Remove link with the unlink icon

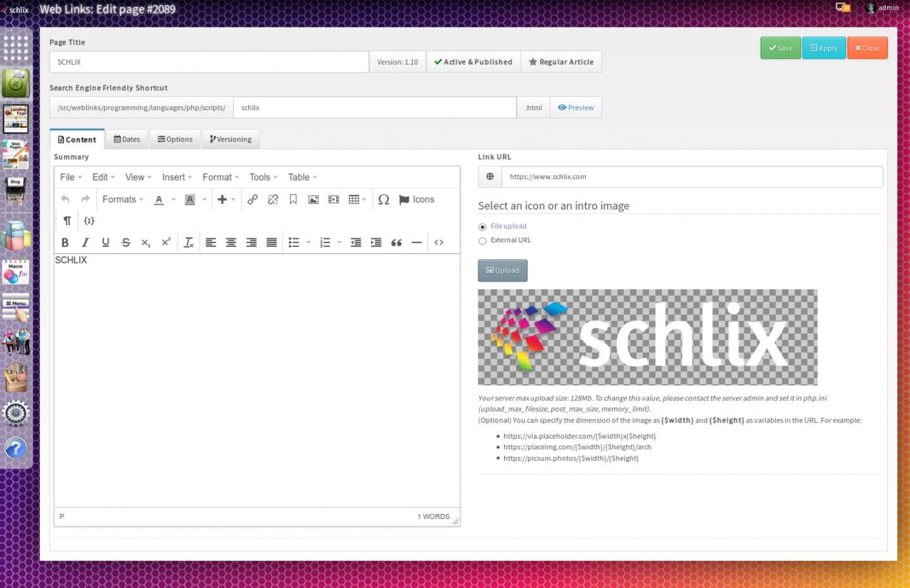click(272, 200)
